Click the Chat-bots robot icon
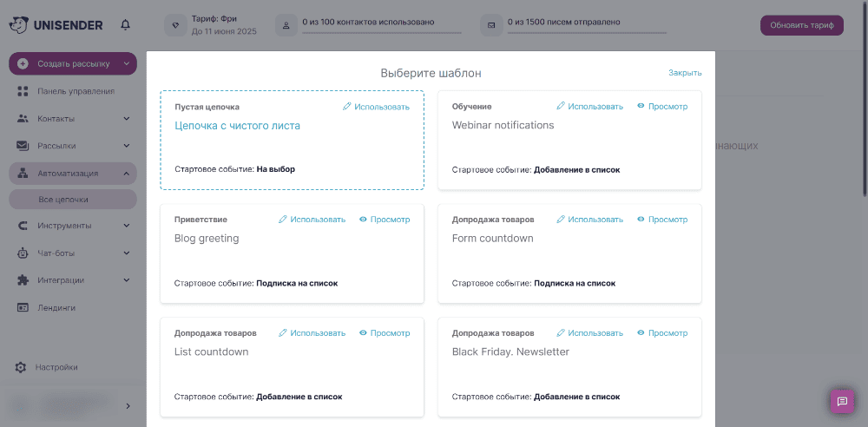 23,253
